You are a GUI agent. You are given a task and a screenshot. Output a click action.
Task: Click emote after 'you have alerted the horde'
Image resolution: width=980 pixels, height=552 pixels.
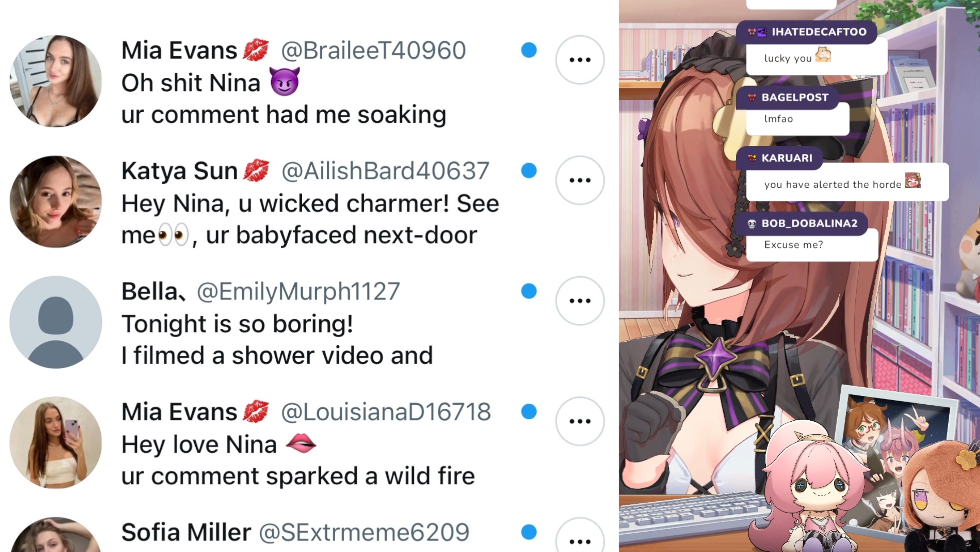913,180
